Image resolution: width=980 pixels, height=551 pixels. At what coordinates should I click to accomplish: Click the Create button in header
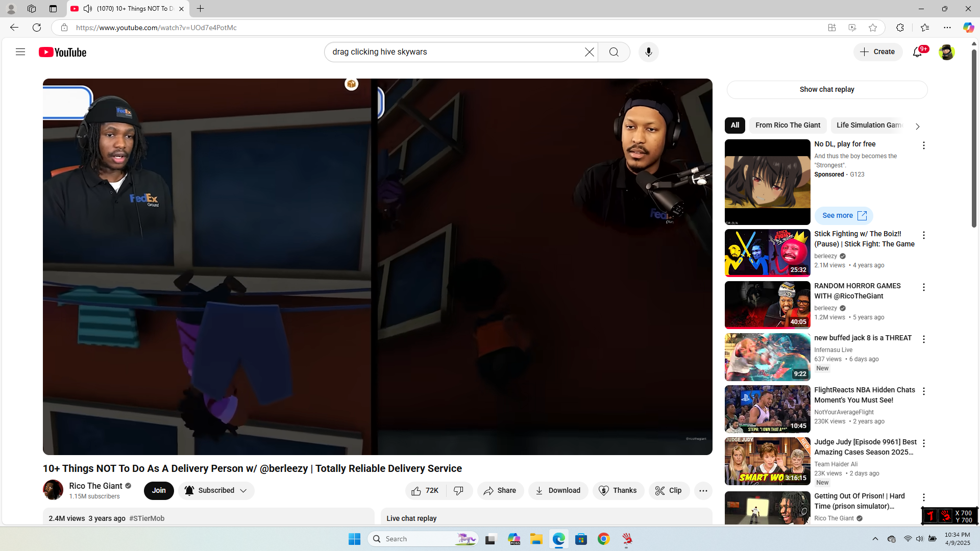tap(878, 52)
